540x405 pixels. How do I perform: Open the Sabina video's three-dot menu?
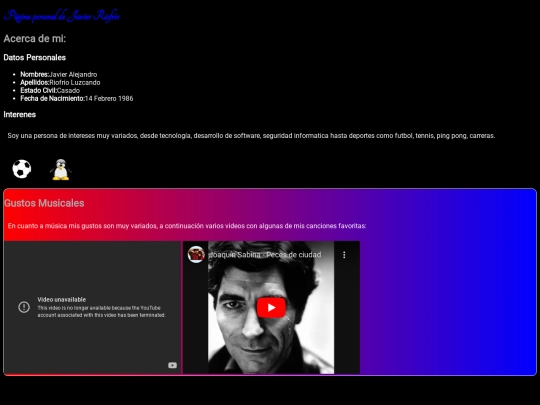coord(344,255)
